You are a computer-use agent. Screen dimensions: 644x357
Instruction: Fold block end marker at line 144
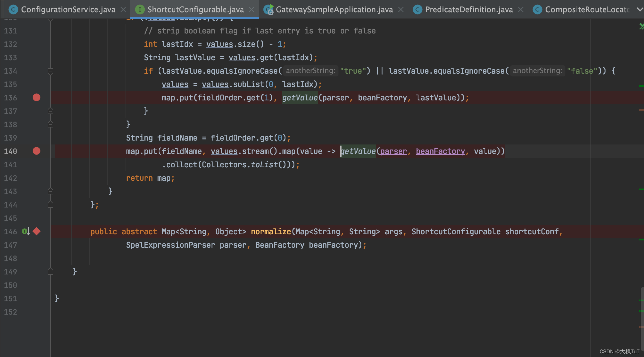click(x=50, y=204)
